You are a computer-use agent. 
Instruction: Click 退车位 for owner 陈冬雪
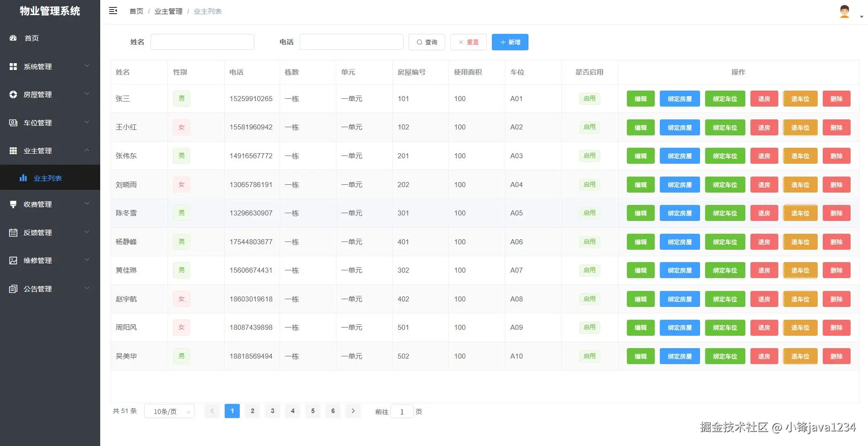[x=800, y=213]
